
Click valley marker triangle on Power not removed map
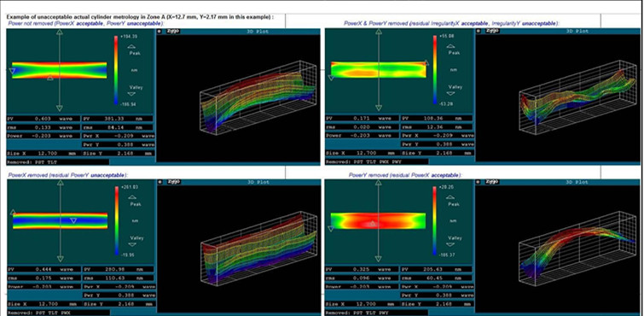[x=12, y=71]
